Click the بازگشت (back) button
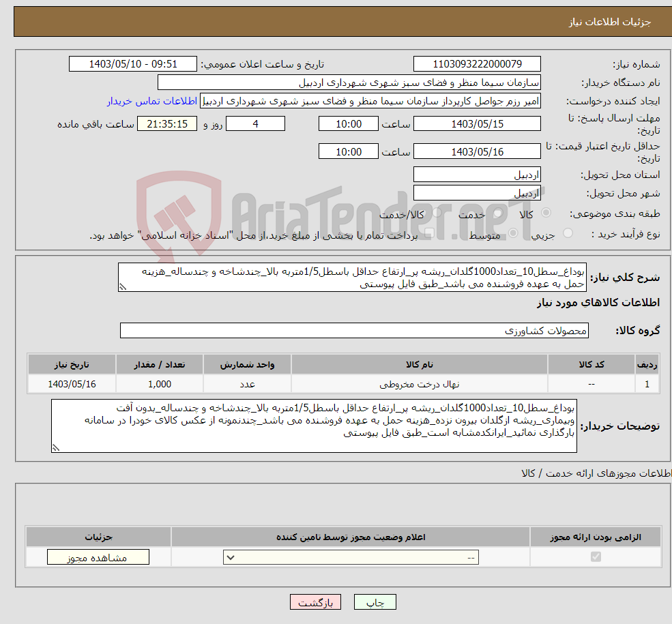 [x=315, y=602]
